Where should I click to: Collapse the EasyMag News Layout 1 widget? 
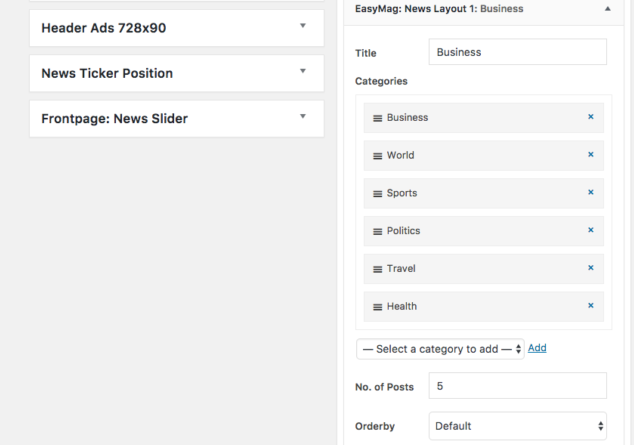(x=607, y=9)
